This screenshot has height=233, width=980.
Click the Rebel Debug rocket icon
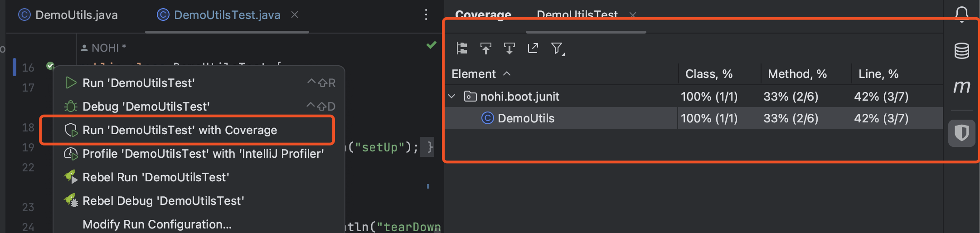pyautogui.click(x=71, y=201)
